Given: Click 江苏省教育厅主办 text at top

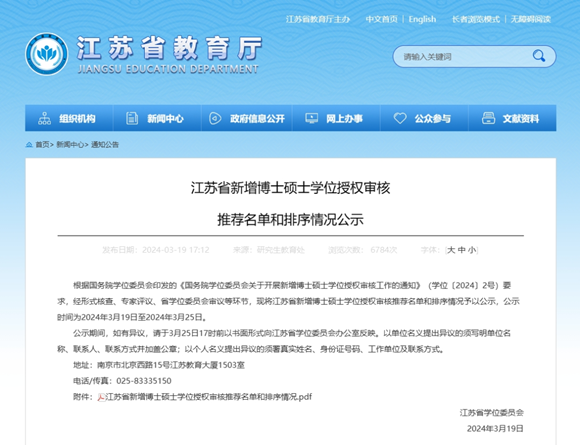Looking at the screenshot, I should click(318, 19).
